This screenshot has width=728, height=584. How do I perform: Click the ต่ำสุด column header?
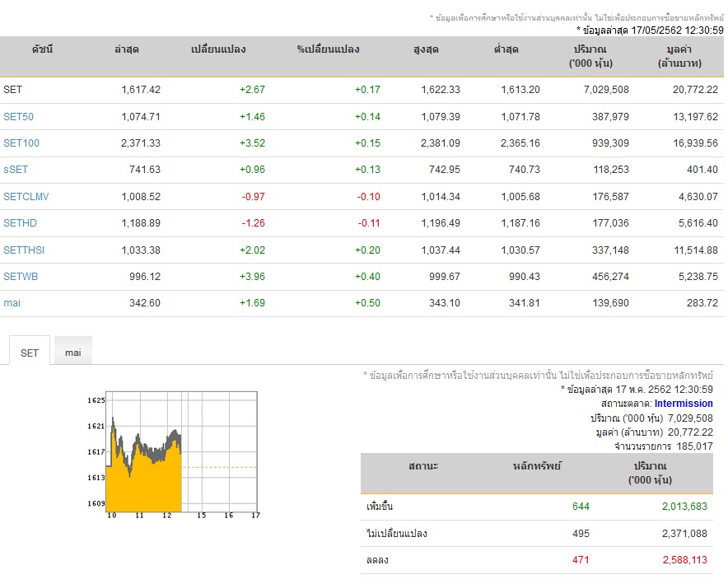pyautogui.click(x=506, y=49)
